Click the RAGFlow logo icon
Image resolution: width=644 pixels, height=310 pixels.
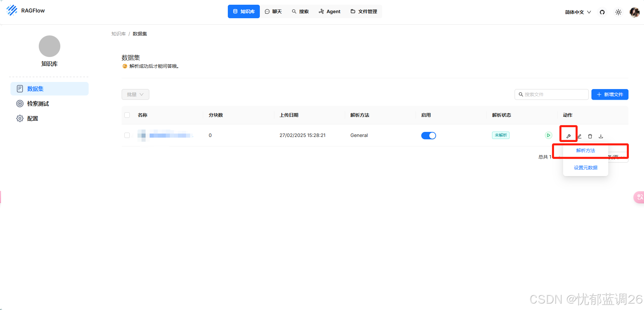(x=12, y=10)
